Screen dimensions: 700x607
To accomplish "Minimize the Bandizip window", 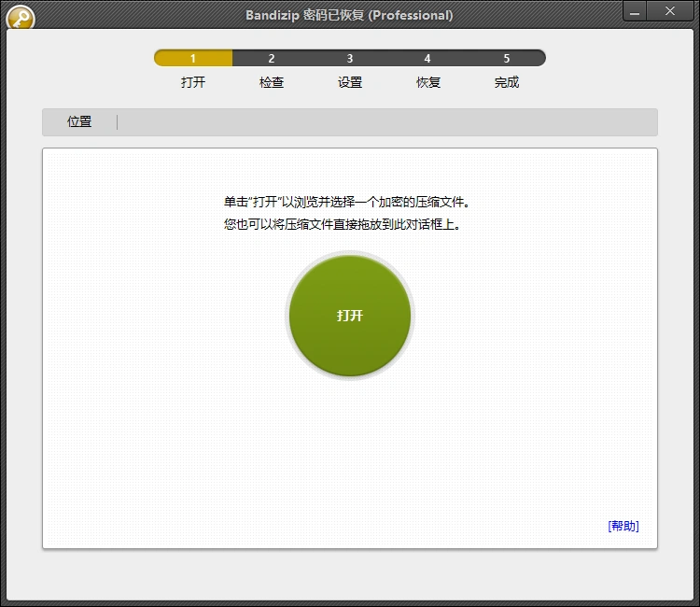I will pyautogui.click(x=635, y=11).
